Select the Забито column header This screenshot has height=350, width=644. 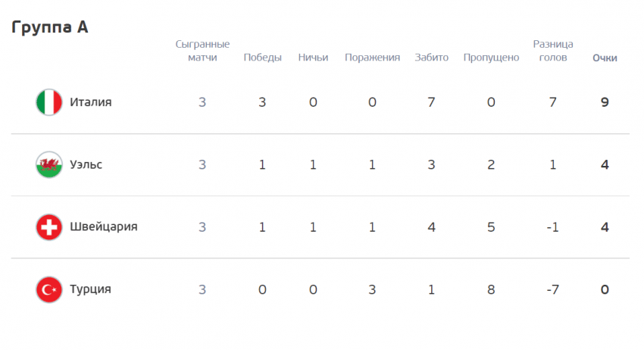pos(431,58)
